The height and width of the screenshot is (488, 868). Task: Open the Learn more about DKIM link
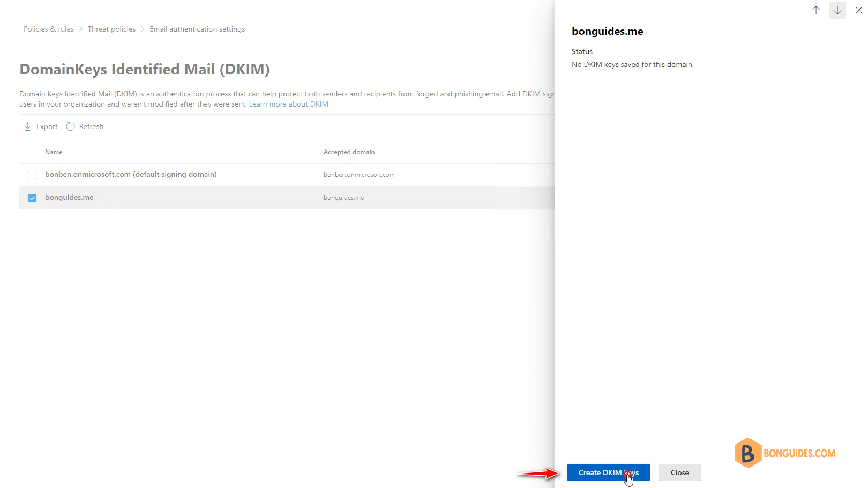(289, 104)
